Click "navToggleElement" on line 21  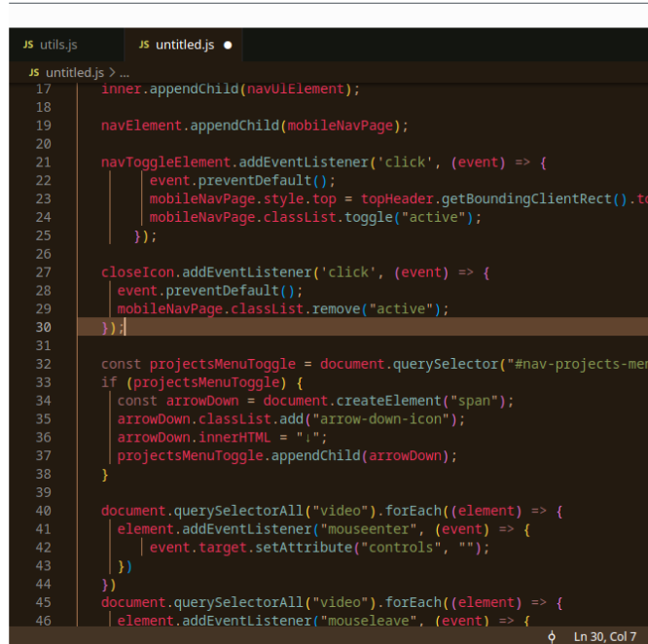pos(165,162)
